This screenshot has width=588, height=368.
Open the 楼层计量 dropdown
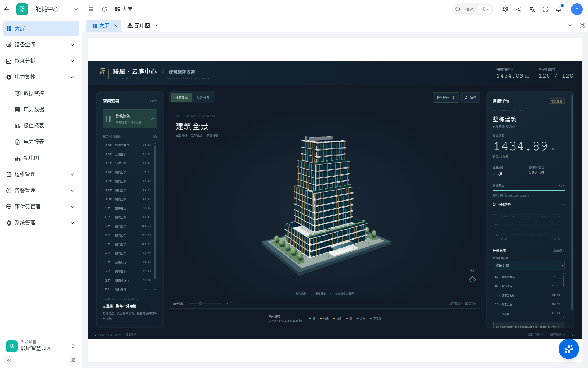click(x=529, y=266)
